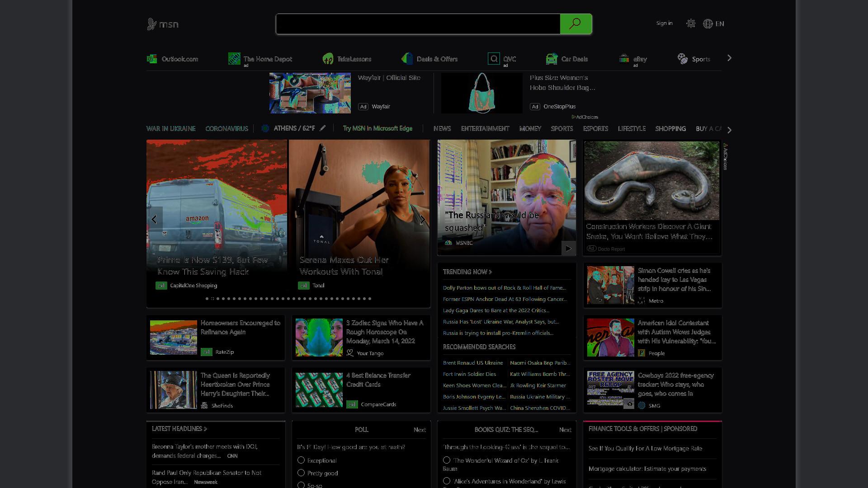Open the War in Ukraine link
The height and width of the screenshot is (488, 868).
click(x=171, y=128)
